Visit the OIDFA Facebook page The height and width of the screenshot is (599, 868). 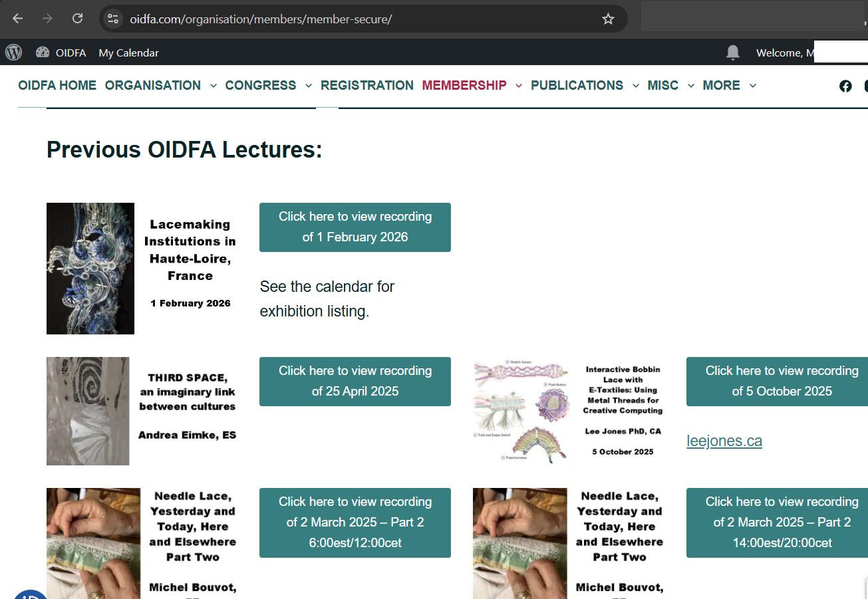tap(845, 86)
